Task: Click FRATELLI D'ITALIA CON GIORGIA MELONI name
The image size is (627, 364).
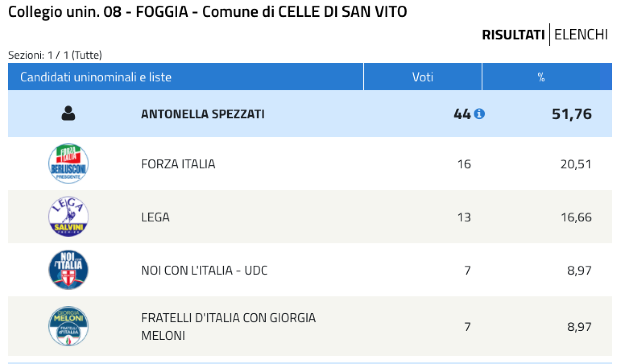Action: tap(228, 326)
